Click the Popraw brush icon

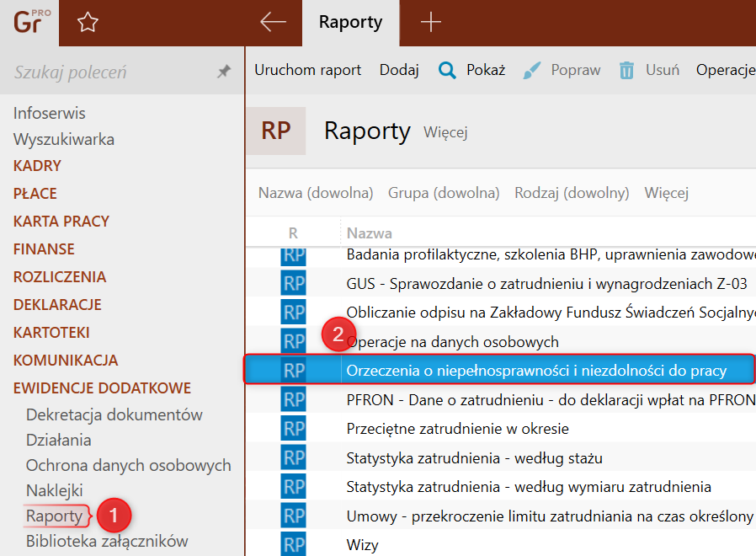click(532, 71)
